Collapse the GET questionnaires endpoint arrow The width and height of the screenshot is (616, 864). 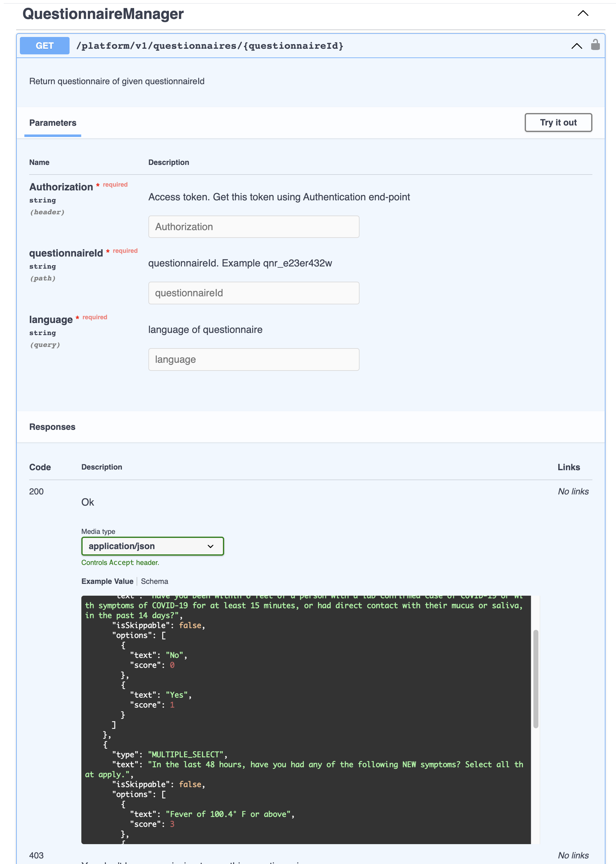[576, 46]
